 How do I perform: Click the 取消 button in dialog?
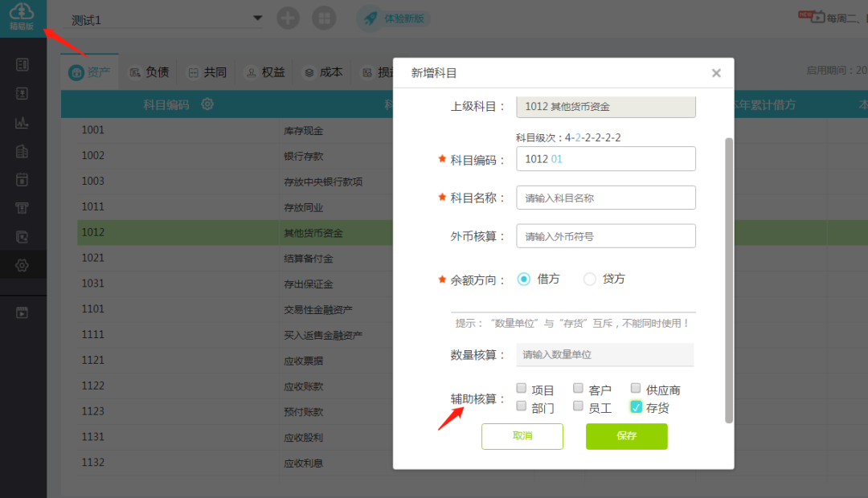(522, 436)
